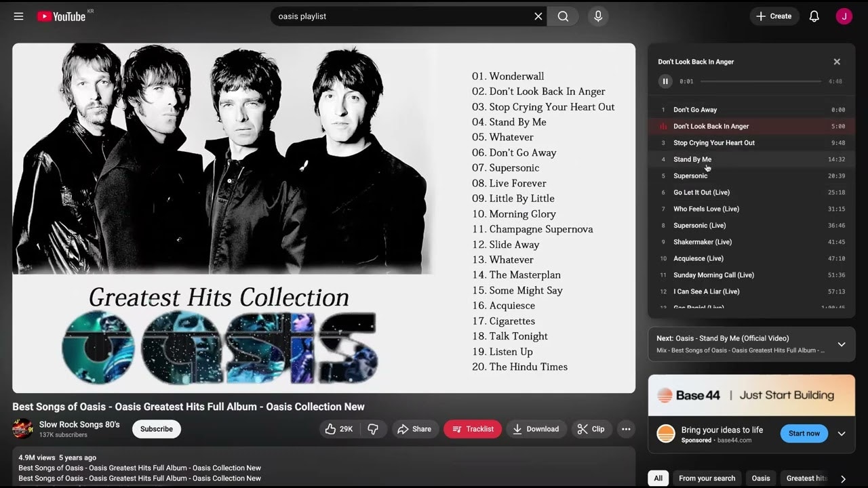This screenshot has width=868, height=488.
Task: Play track Supersonic (Live)
Action: 751,225
